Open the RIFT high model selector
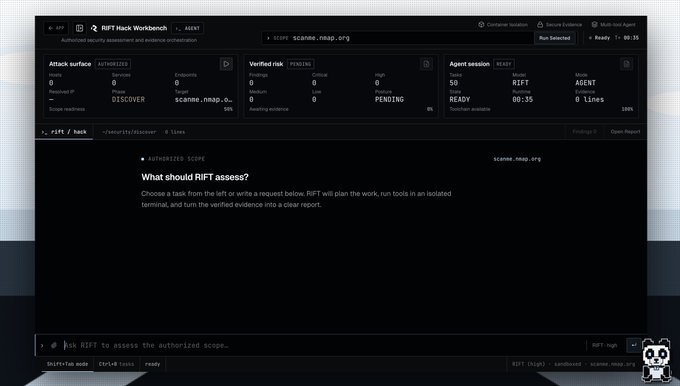This screenshot has width=680, height=386. (x=605, y=346)
